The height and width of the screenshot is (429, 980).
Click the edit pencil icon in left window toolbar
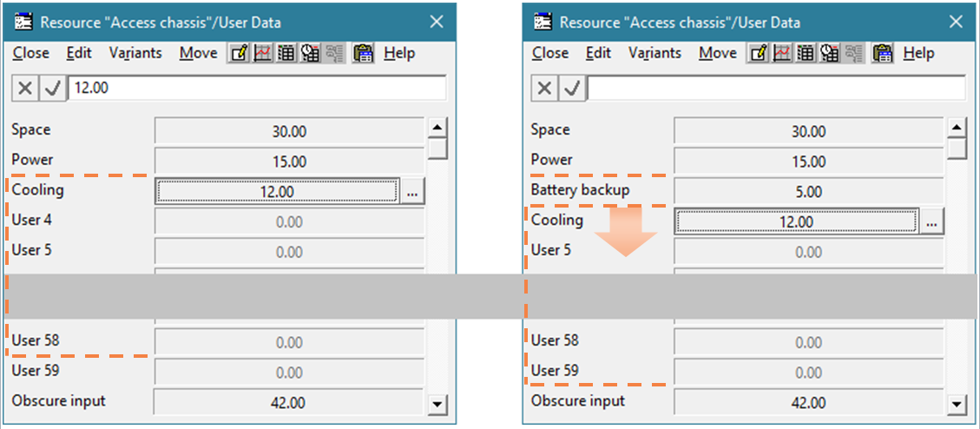[238, 53]
